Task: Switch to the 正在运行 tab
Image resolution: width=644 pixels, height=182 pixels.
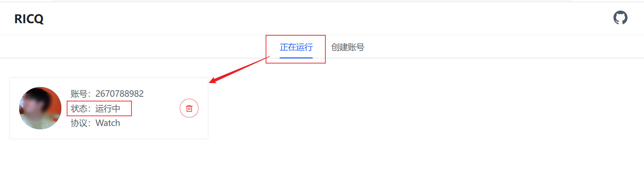Action: point(296,47)
